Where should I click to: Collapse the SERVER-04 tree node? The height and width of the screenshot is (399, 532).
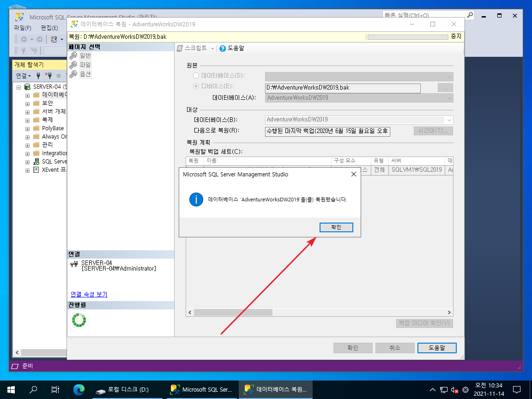18,87
